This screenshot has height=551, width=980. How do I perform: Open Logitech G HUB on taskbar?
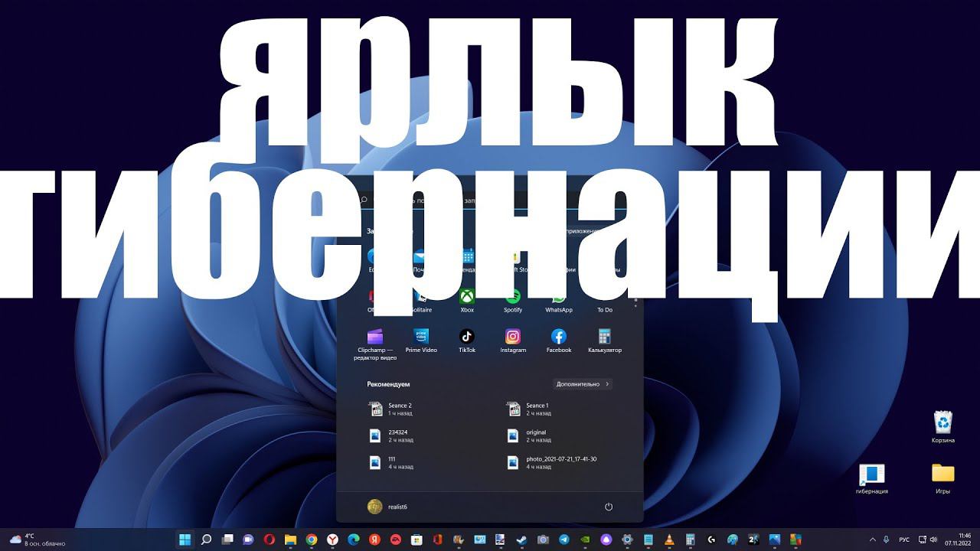coord(711,540)
